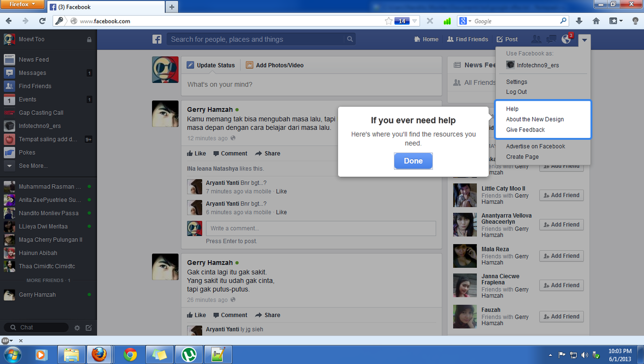
Task: Select Help in the account menu
Action: tap(512, 109)
